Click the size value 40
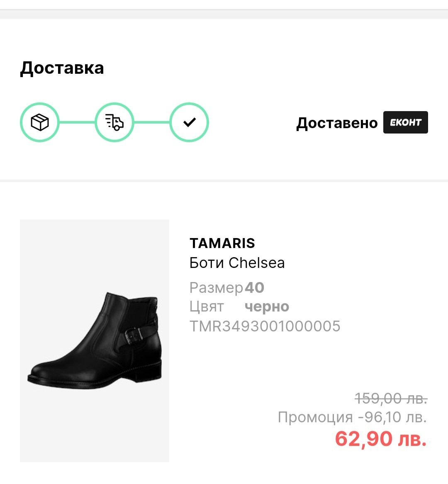Image resolution: width=448 pixels, height=484 pixels. [x=254, y=287]
